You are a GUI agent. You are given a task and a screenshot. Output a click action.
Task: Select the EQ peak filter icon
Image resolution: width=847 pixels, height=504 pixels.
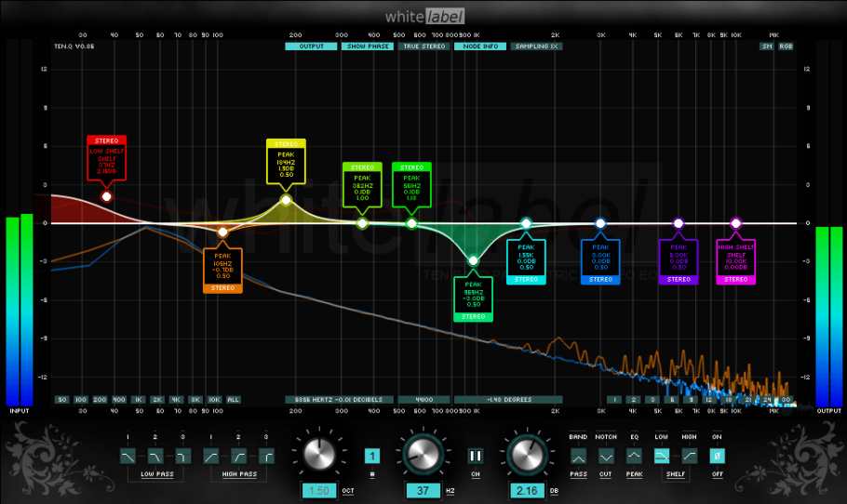click(634, 457)
